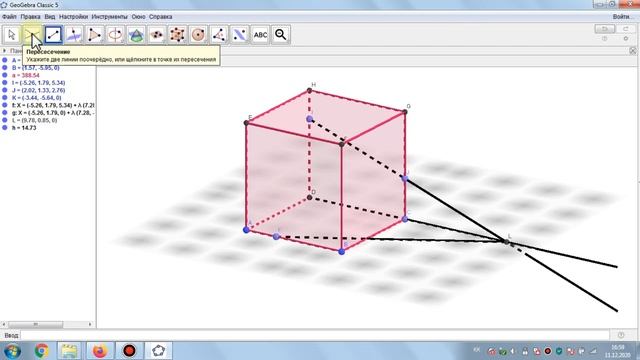Toggle visibility of point J
The width and height of the screenshot is (640, 360).
5,90
